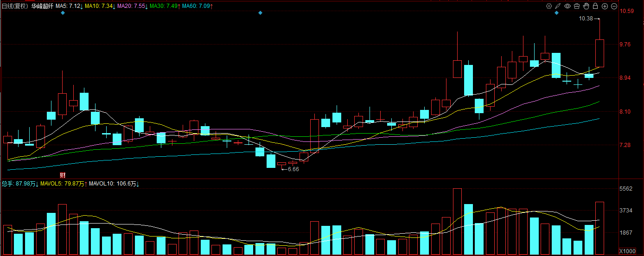644x256 pixels.
Task: Click the 7.28 price axis value
Action: click(x=625, y=145)
